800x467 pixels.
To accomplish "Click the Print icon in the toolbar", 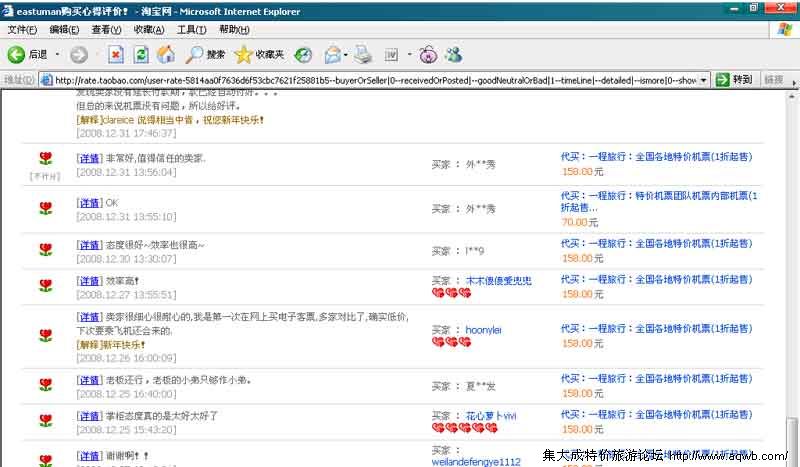I will pyautogui.click(x=363, y=54).
